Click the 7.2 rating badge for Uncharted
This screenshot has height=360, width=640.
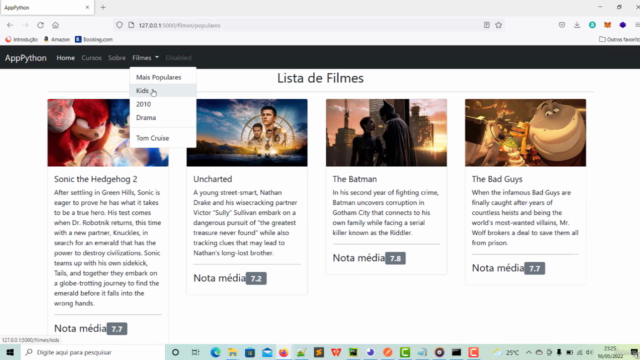pos(256,279)
